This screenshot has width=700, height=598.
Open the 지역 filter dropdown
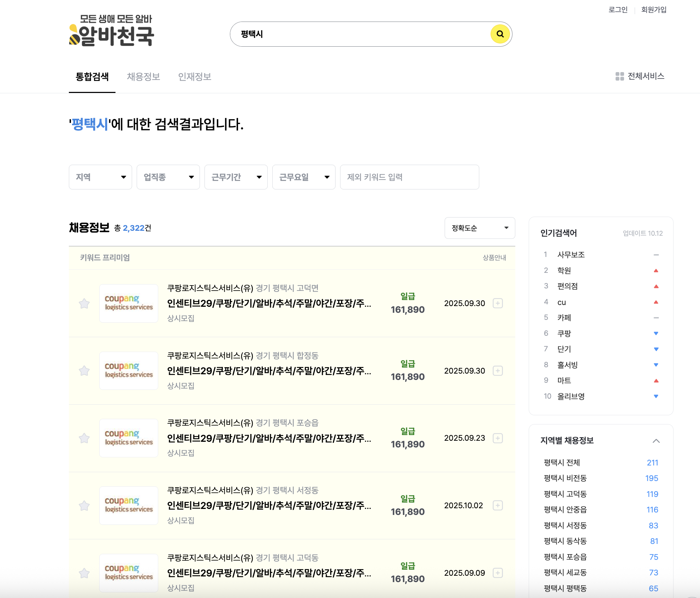pyautogui.click(x=100, y=177)
